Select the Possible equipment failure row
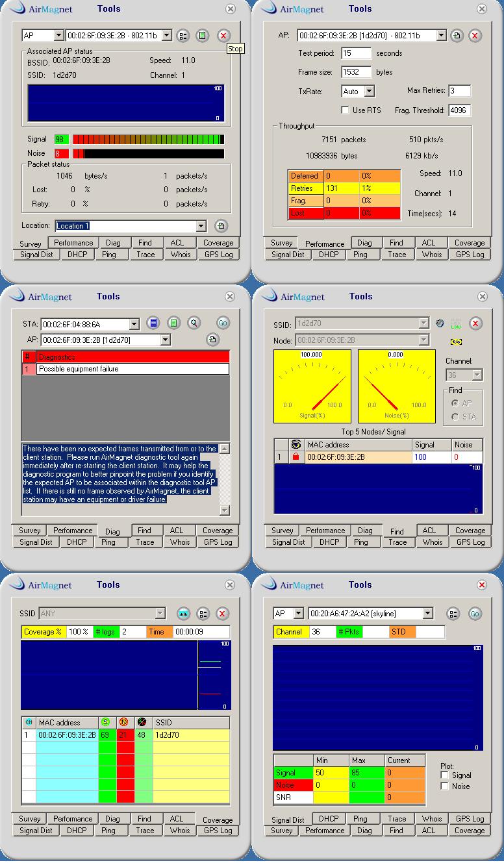504x865 pixels. tap(126, 369)
